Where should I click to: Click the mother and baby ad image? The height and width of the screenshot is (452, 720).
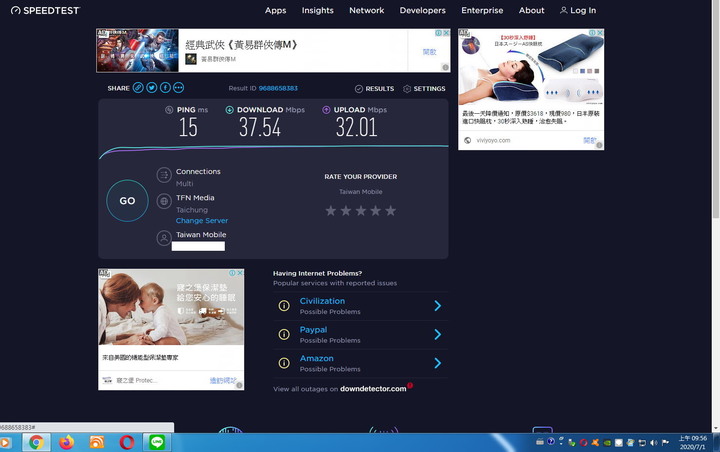point(171,307)
